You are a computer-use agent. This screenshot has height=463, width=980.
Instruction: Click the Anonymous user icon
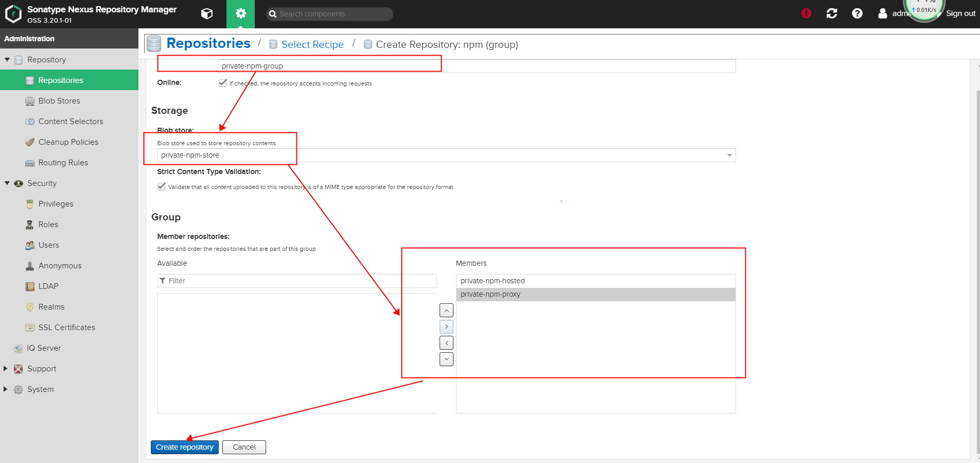[30, 266]
